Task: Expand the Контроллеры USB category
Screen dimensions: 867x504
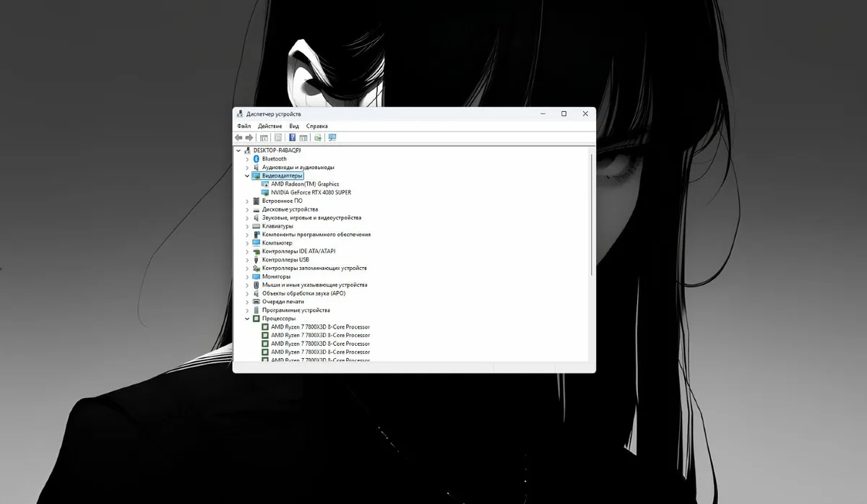Action: tap(247, 260)
